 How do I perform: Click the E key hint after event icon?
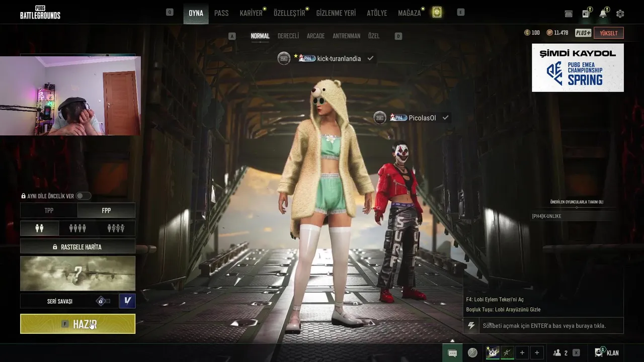(460, 13)
